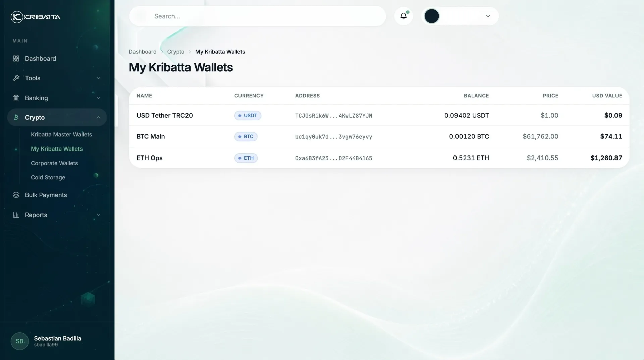Click the ETH currency badge
644x360 pixels.
pos(246,158)
